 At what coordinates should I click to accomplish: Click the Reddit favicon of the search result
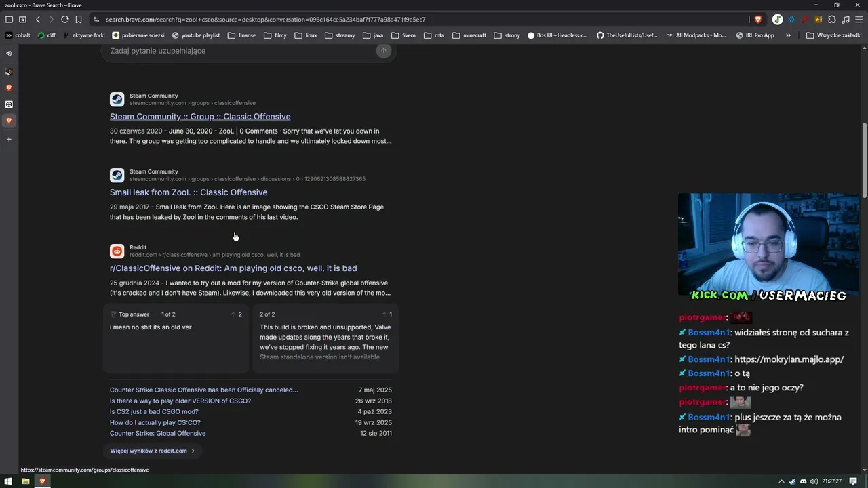[117, 251]
